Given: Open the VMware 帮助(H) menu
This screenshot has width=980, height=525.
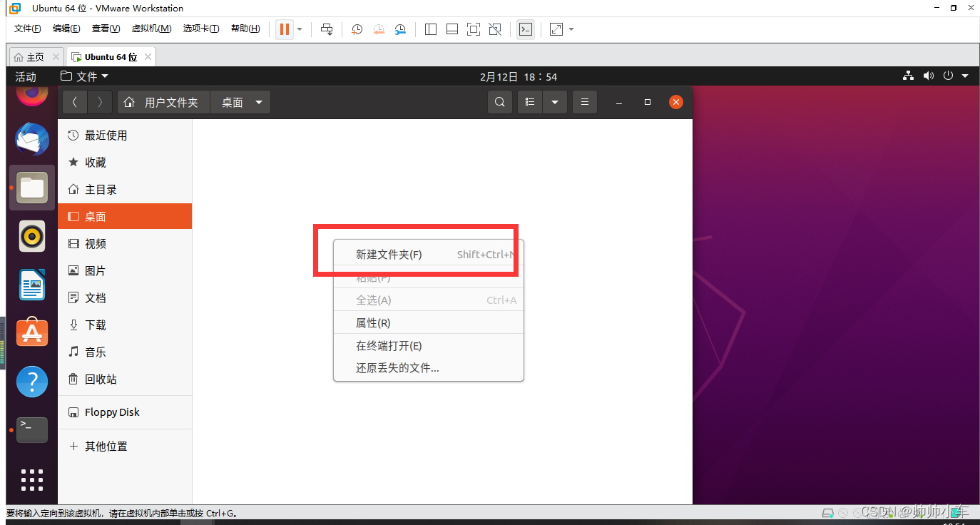Looking at the screenshot, I should 245,29.
